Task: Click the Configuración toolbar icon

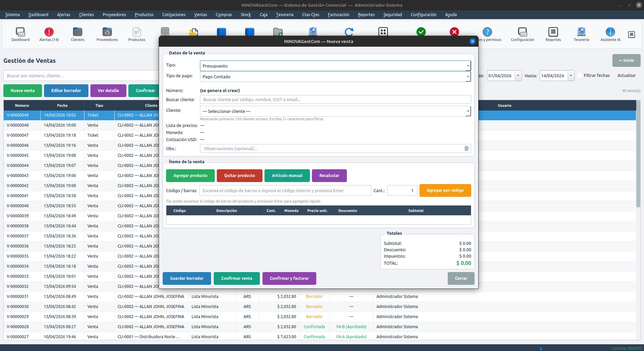Action: [522, 34]
